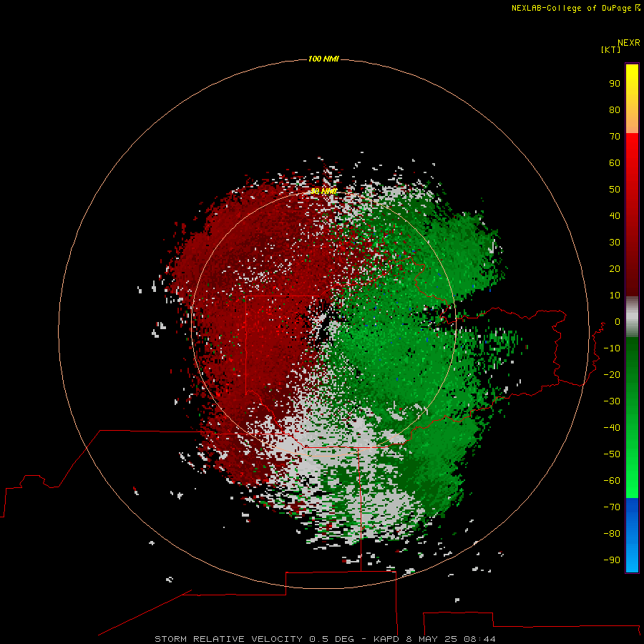Click the -70 knot scale label
Viewport: 644px width, 644px height.
coord(612,507)
